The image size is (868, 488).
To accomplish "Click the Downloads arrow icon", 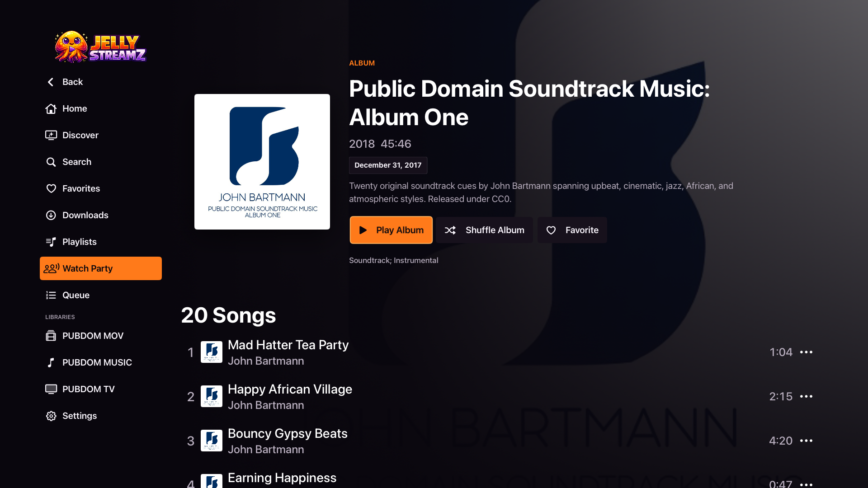I will click(51, 215).
